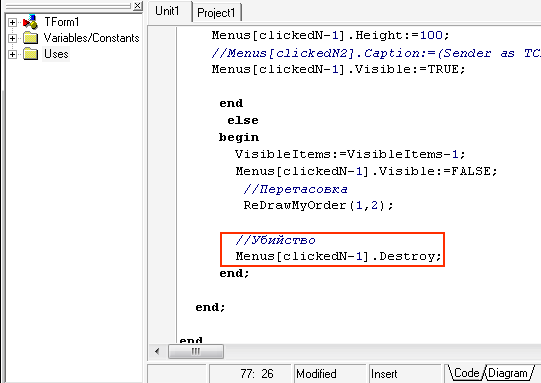Click the else keyword
The image size is (541, 383).
[243, 120]
